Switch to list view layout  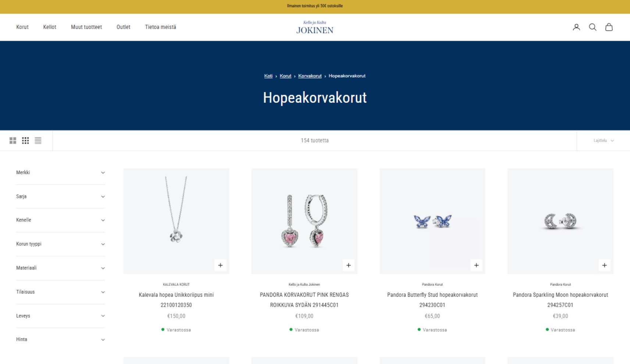coord(38,141)
